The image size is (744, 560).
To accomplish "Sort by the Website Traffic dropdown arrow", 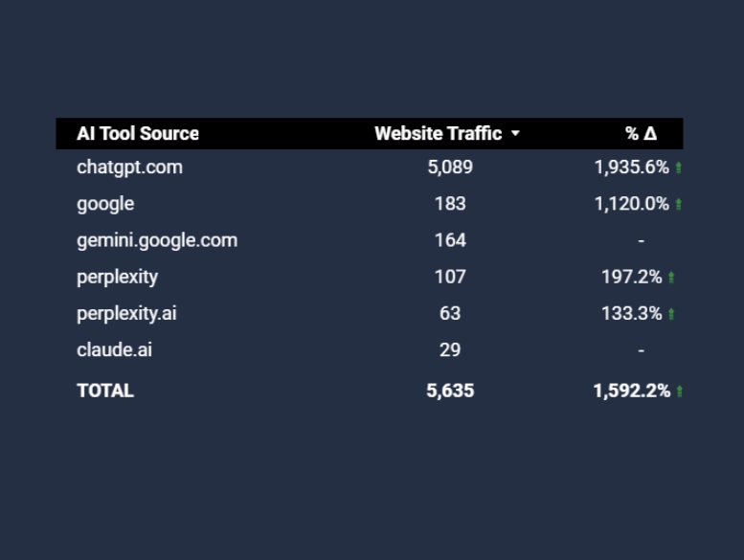I will pos(515,134).
